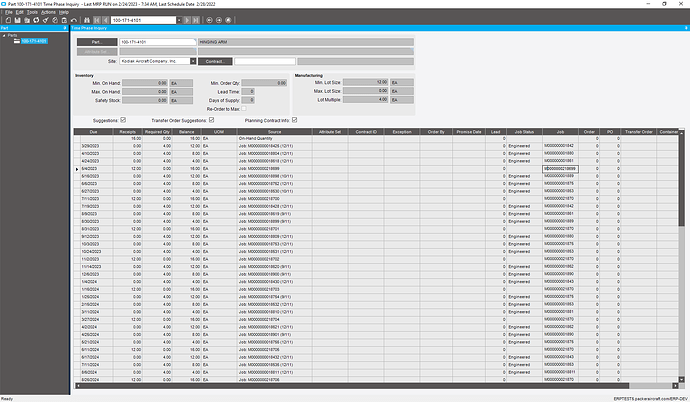Screen dimensions: 690x402
Task: Click last round icon in toolbar
Action: pyautogui.click(x=228, y=20)
